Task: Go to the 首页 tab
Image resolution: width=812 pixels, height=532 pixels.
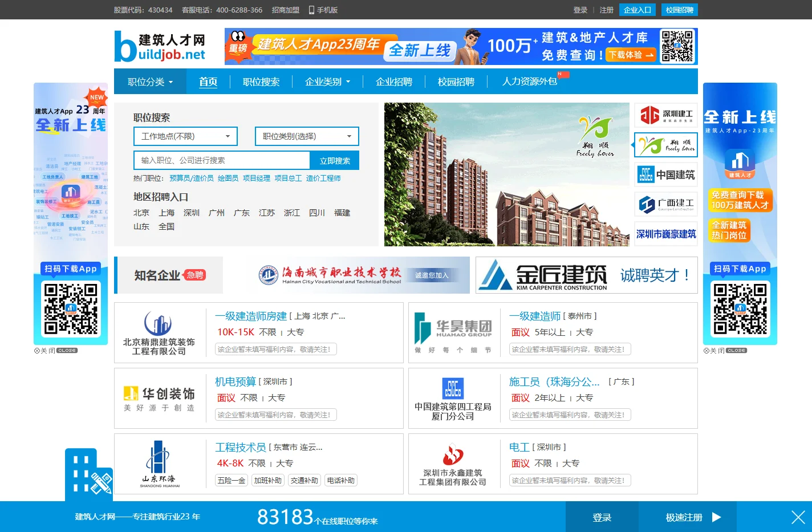Action: [x=208, y=82]
